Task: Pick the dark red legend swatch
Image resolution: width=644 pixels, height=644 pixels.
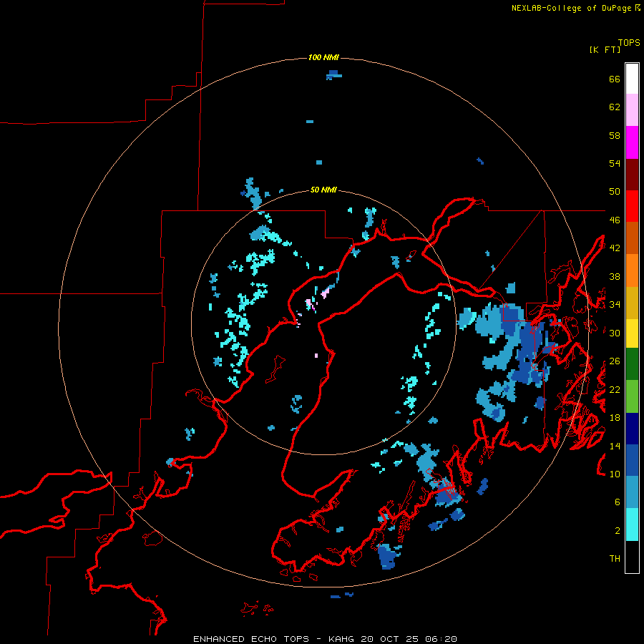Action: (632, 175)
